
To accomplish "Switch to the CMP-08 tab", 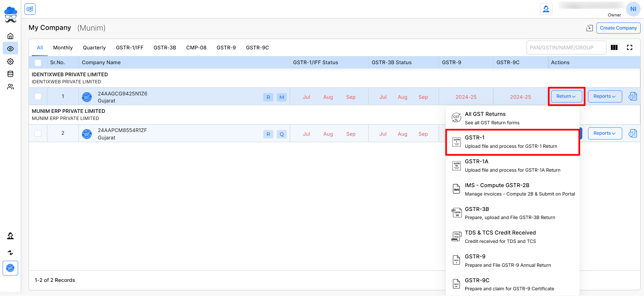I will tap(196, 48).
